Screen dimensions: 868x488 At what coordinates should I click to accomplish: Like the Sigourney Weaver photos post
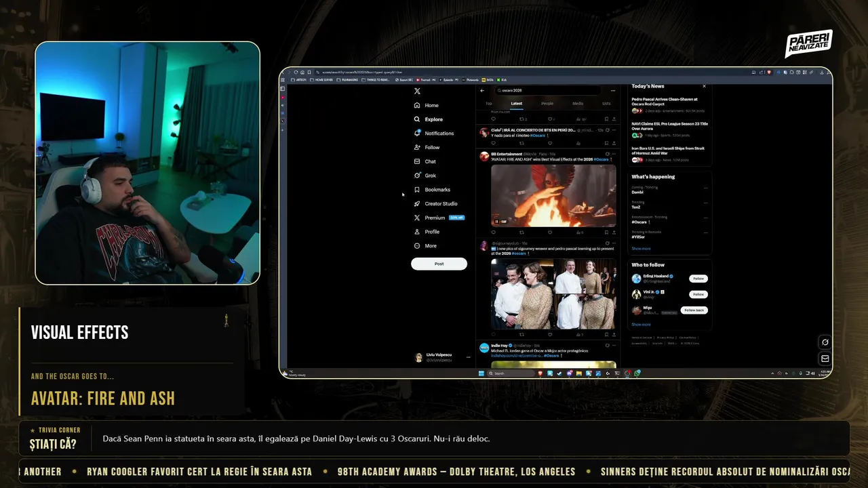pos(549,334)
